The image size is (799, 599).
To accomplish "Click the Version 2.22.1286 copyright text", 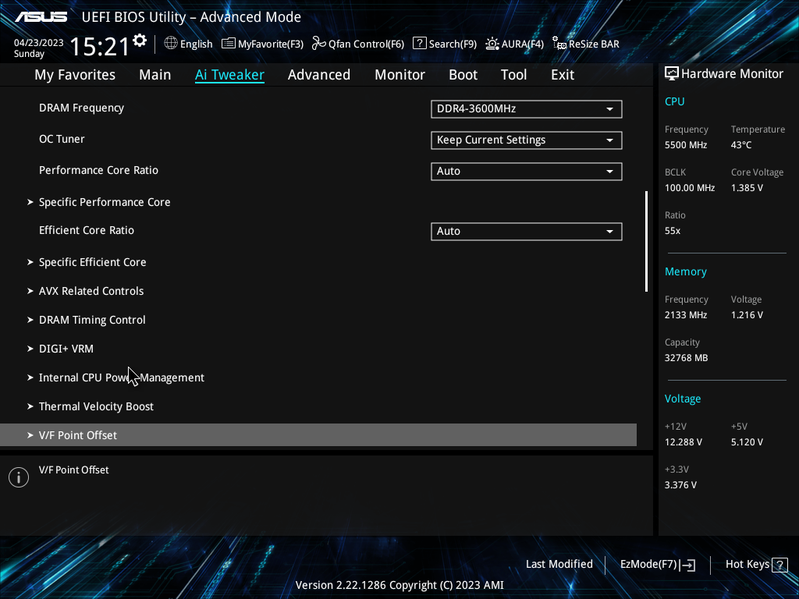I will click(x=400, y=585).
